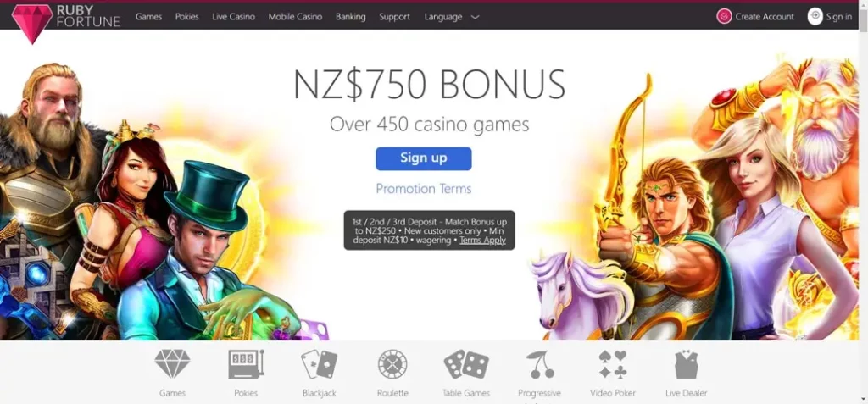Go to the Banking menu item

350,17
